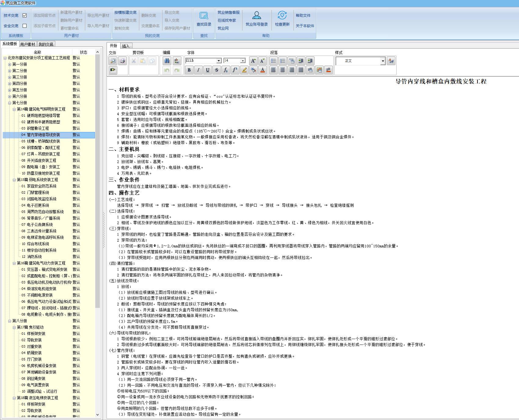Collapse 第14篇 建筑电气照明安装工程

14,109
